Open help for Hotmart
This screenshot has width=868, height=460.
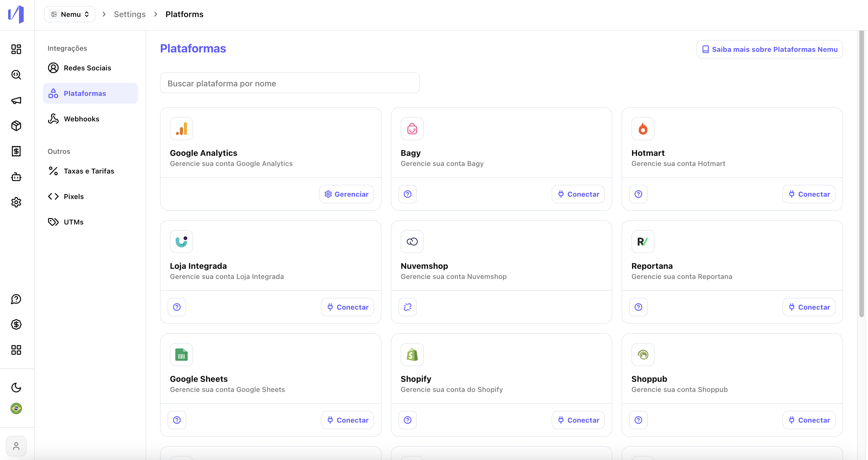pos(638,194)
